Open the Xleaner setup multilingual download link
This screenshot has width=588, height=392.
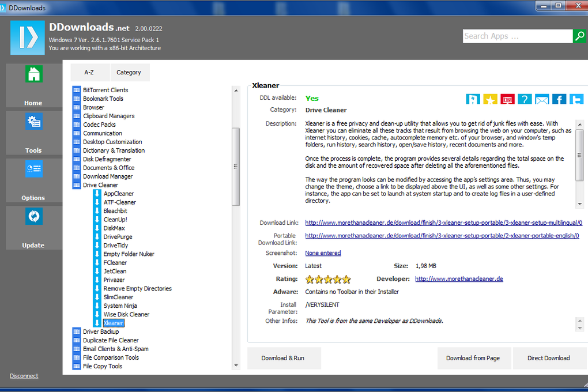tap(444, 223)
